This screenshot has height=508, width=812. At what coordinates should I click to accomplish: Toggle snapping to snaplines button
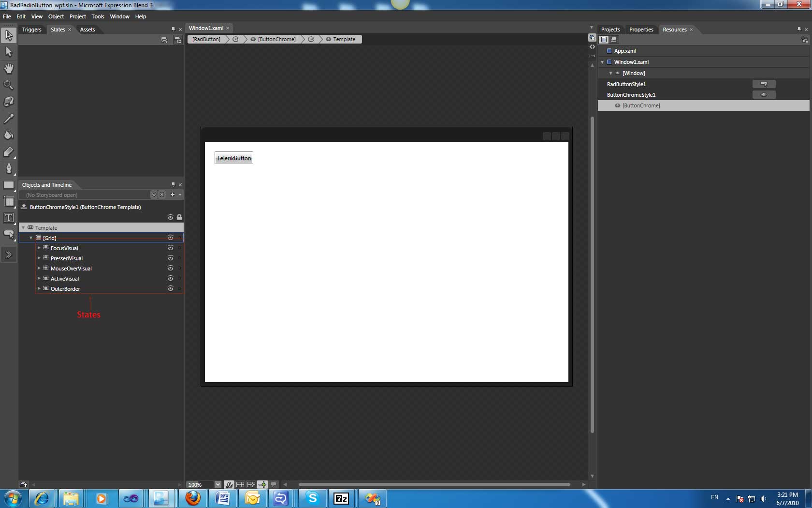[262, 484]
